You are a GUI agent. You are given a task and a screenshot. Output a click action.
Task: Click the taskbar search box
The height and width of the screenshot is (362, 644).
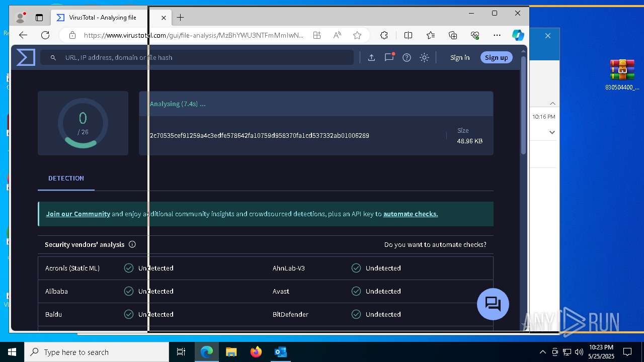pyautogui.click(x=97, y=352)
